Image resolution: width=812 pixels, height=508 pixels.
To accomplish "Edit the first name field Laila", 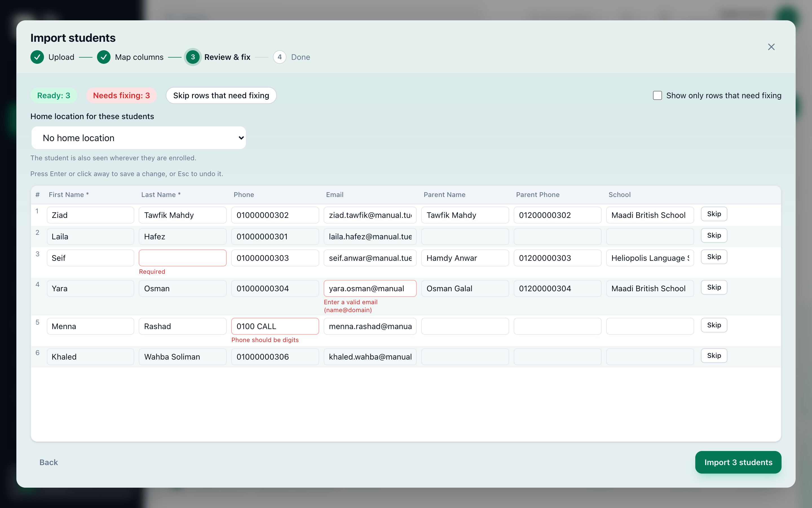I will pos(91,237).
